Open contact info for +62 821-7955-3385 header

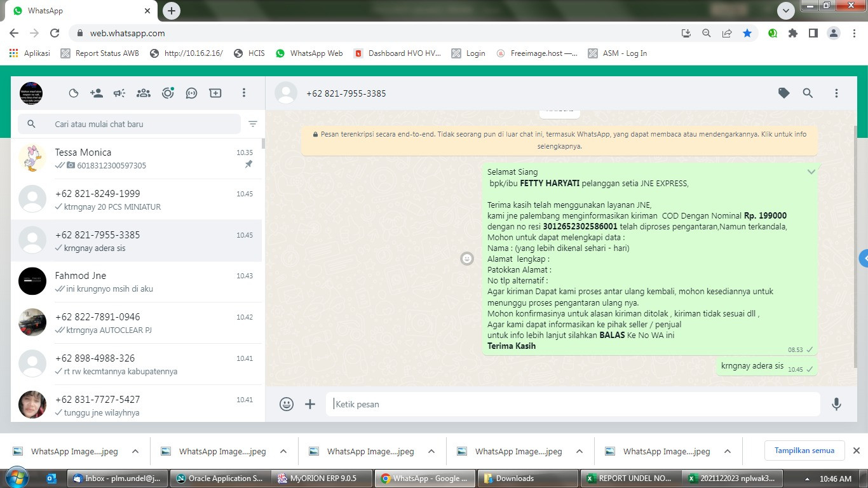pyautogui.click(x=346, y=93)
